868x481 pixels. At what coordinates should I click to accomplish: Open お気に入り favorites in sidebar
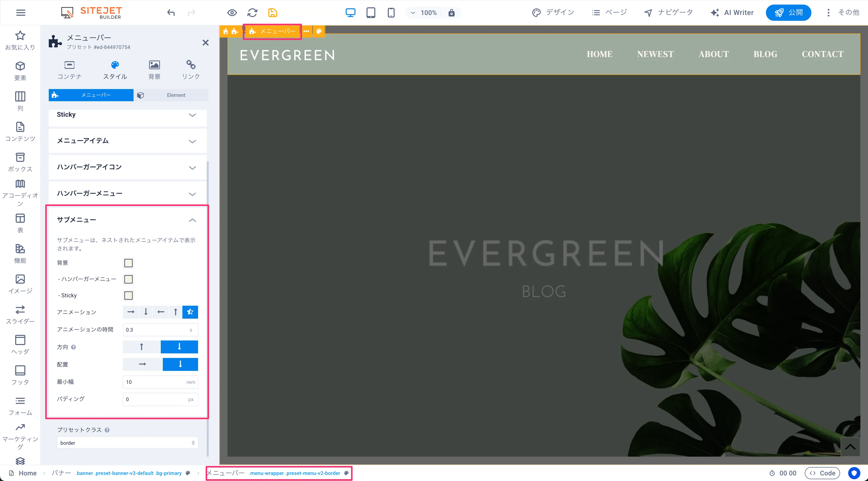tap(20, 40)
